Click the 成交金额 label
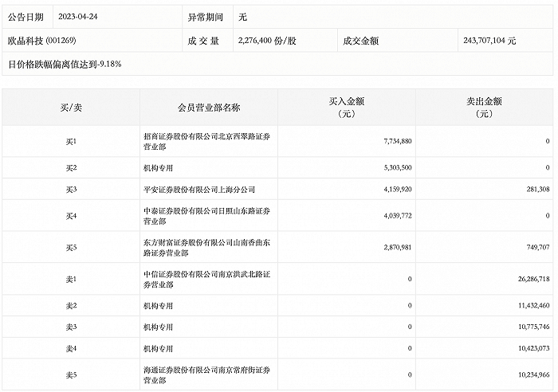This screenshot has width=558, height=392. point(360,41)
